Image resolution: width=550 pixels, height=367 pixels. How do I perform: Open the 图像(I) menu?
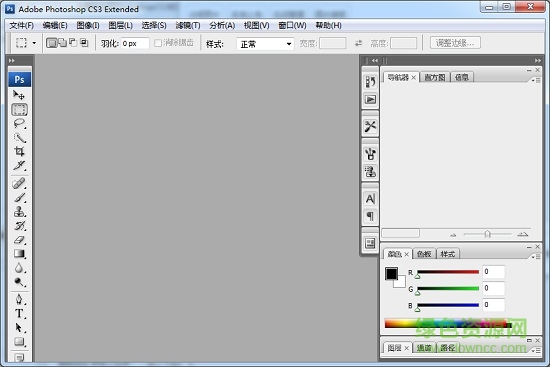88,26
